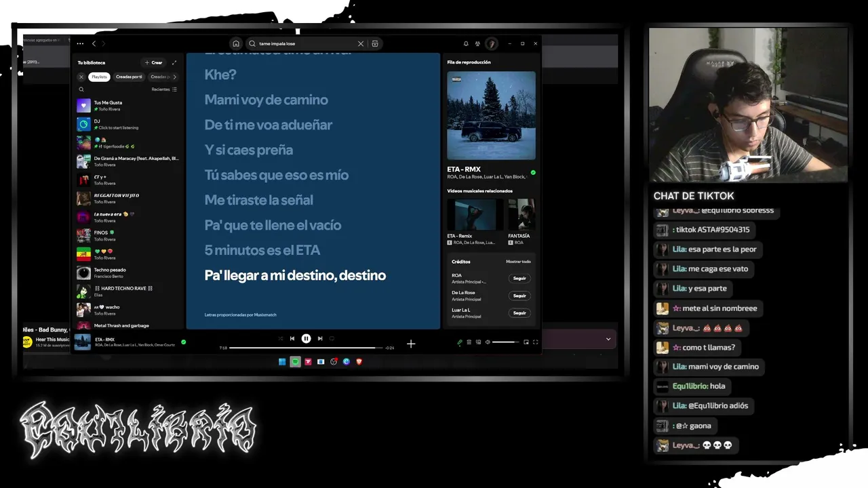
Task: Toggle shuffle in playback bar
Action: [x=280, y=338]
